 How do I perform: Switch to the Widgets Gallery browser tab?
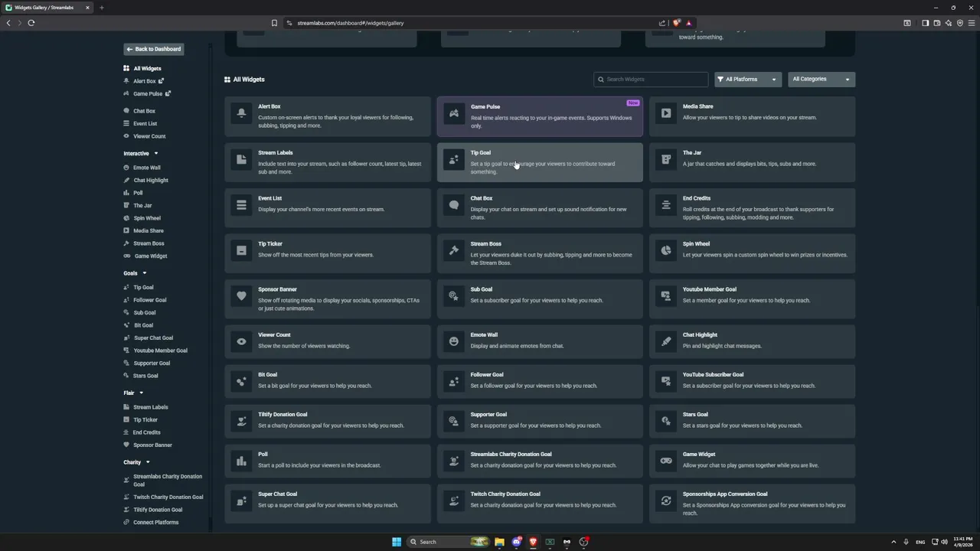(46, 8)
